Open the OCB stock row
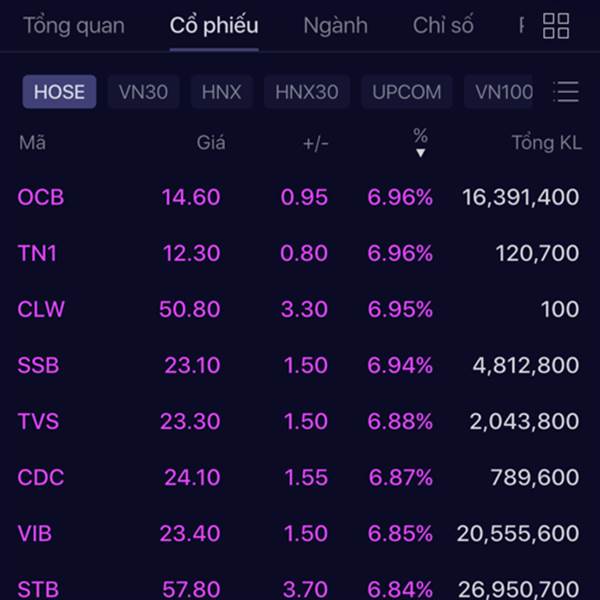600x600 pixels. tap(298, 197)
